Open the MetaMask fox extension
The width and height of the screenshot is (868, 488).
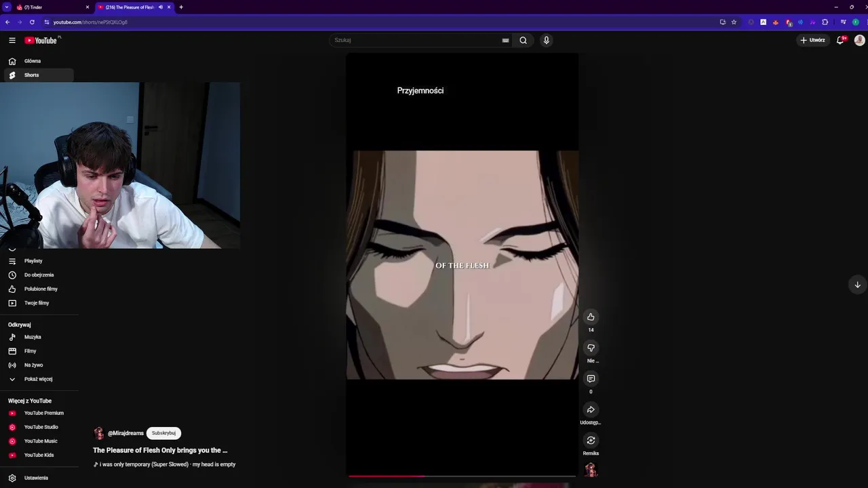(x=776, y=22)
